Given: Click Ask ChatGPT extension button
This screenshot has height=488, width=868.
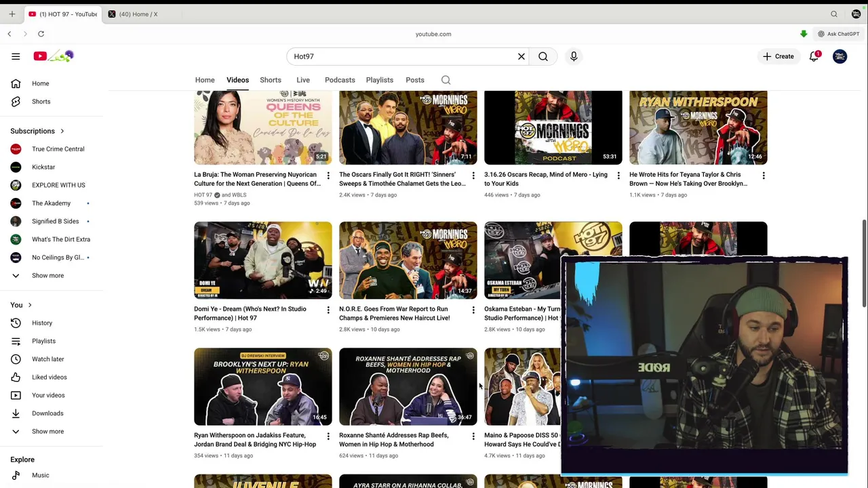Looking at the screenshot, I should coord(838,34).
